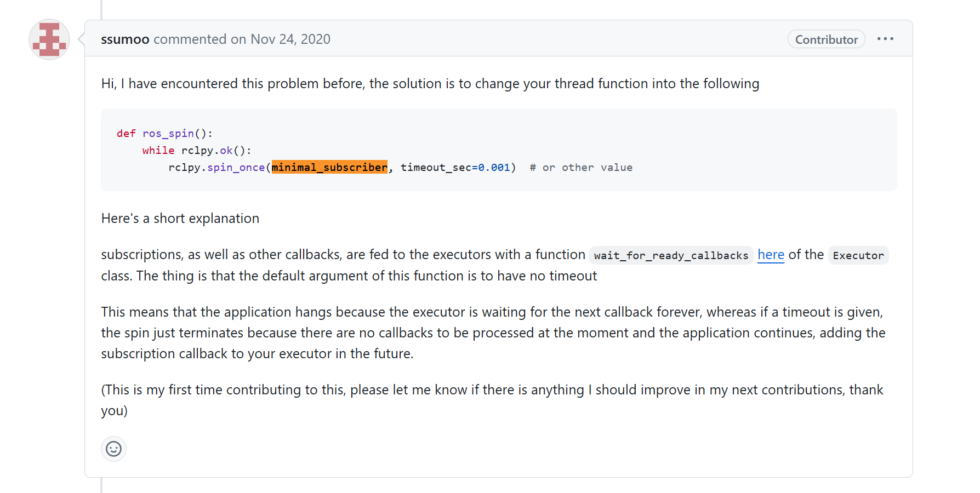Viewport: 980px width, 493px height.
Task: Click the Contributor badge
Action: [x=826, y=39]
